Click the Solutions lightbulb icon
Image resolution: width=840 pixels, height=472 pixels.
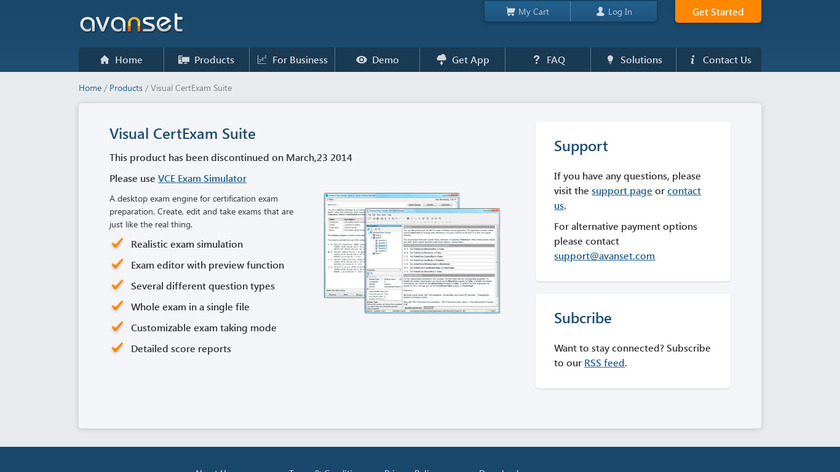tap(610, 59)
